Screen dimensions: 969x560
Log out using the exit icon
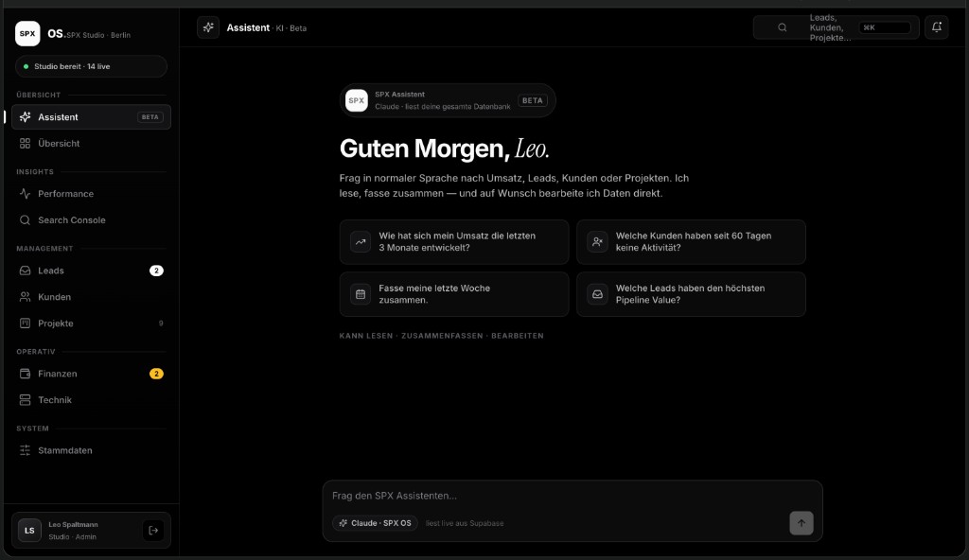point(153,531)
